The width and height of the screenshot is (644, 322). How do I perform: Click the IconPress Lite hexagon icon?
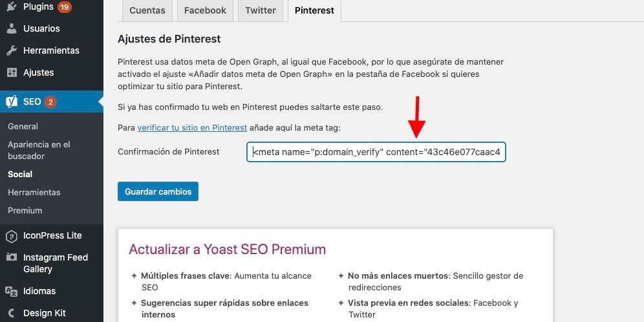click(x=12, y=236)
